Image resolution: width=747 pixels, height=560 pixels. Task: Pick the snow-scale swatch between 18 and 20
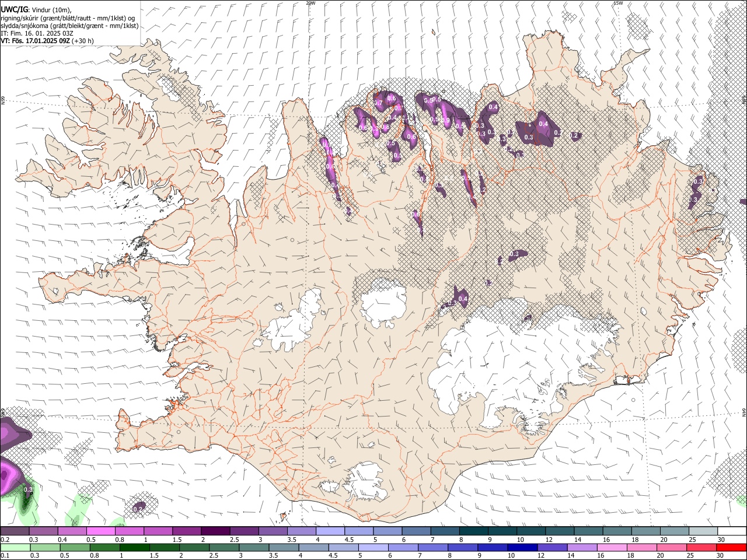click(646, 531)
